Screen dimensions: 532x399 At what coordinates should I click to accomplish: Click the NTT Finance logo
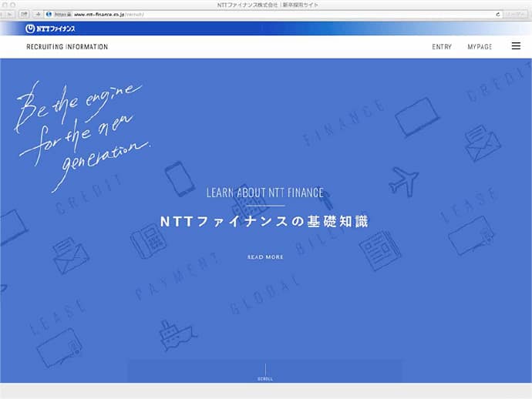tap(50, 28)
